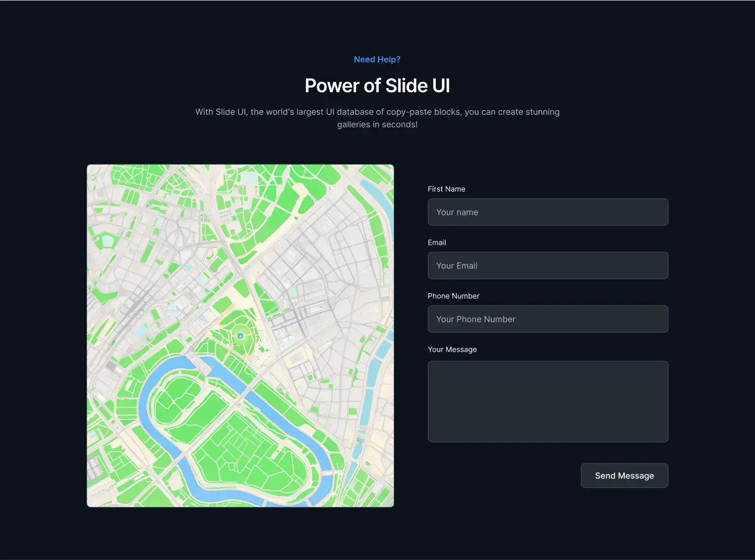This screenshot has width=755, height=560.
Task: Open the Need Help? link
Action: 377,59
